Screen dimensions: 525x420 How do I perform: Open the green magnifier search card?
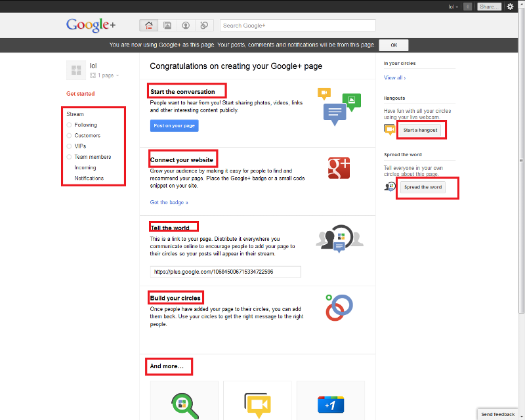[x=184, y=400]
